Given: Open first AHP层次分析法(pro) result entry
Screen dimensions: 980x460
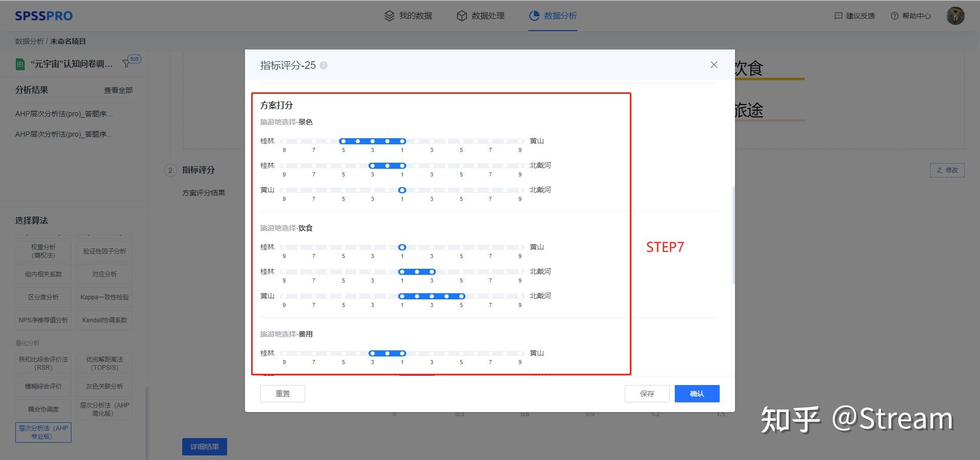Looking at the screenshot, I should pyautogui.click(x=64, y=114).
